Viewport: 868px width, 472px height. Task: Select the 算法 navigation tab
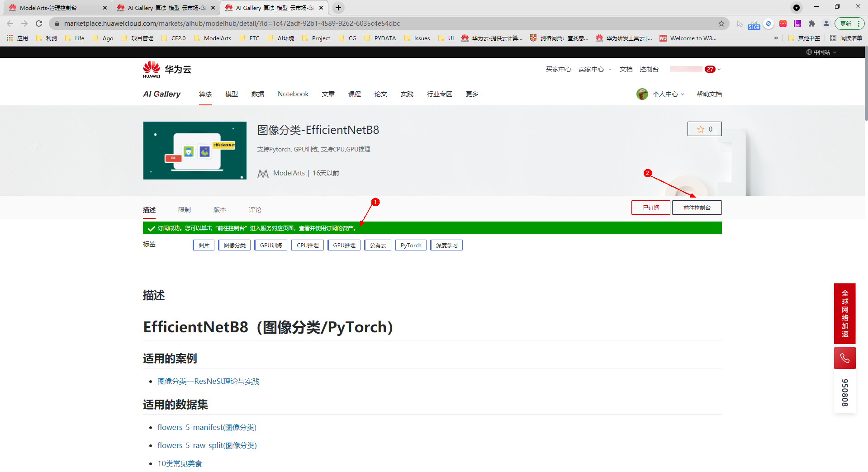(x=205, y=94)
